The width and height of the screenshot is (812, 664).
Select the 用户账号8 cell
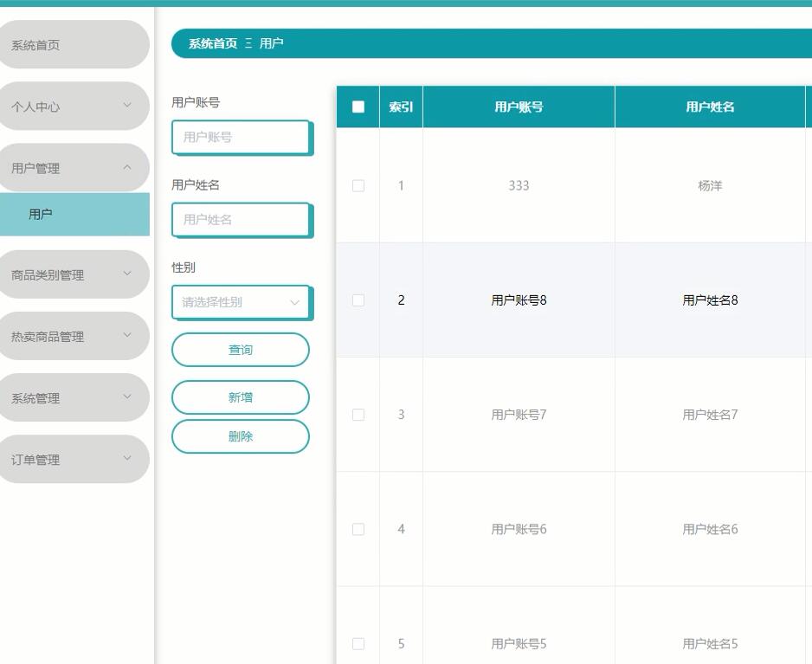[x=519, y=300]
